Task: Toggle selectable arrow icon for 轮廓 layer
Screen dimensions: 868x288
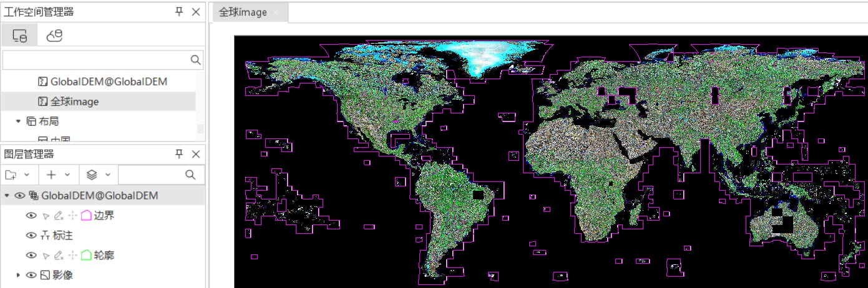Action: (x=46, y=256)
